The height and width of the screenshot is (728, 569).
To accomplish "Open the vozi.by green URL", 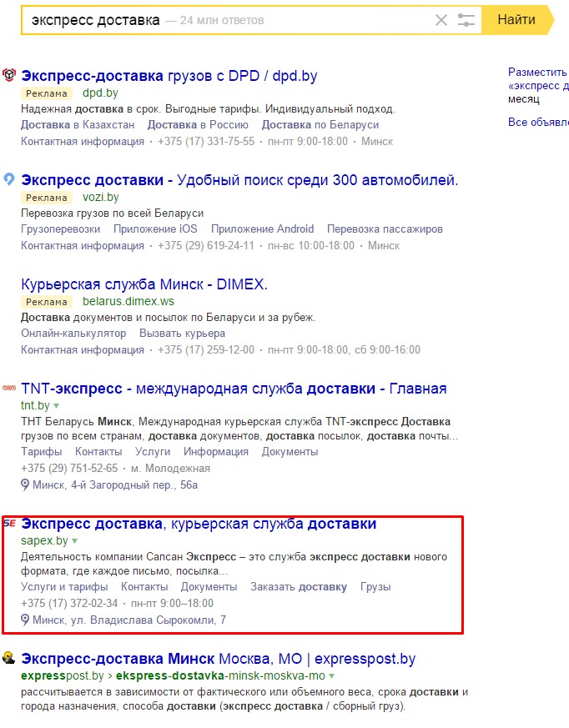I will pos(101,197).
